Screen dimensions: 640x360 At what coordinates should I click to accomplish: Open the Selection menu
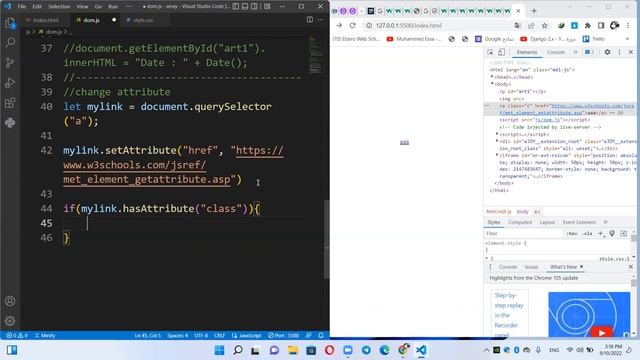[x=59, y=7]
